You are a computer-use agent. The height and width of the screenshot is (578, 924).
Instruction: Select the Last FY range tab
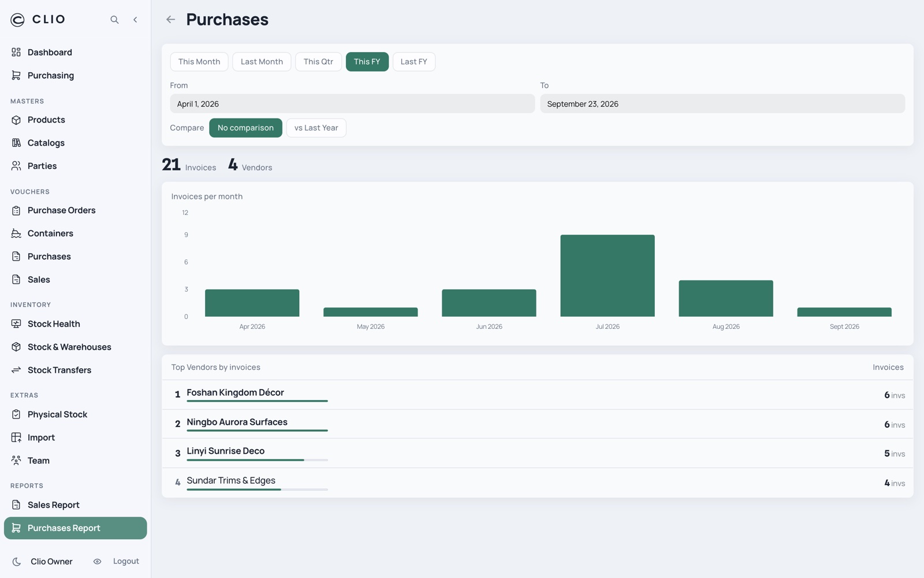tap(414, 62)
